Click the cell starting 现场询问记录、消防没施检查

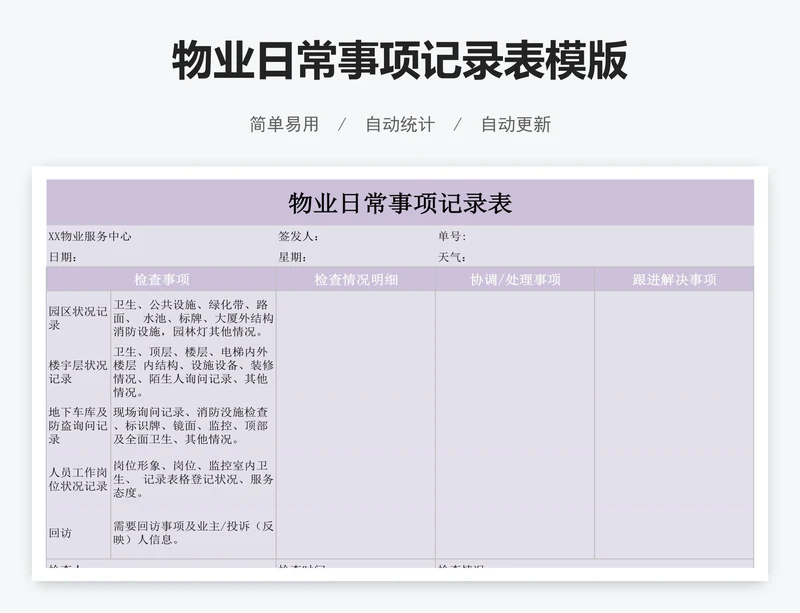pyautogui.click(x=193, y=426)
